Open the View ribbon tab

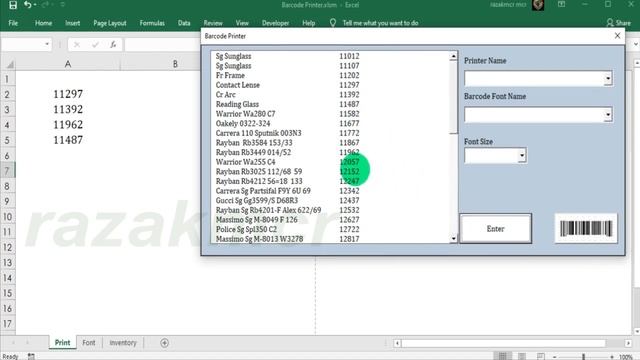coord(242,23)
